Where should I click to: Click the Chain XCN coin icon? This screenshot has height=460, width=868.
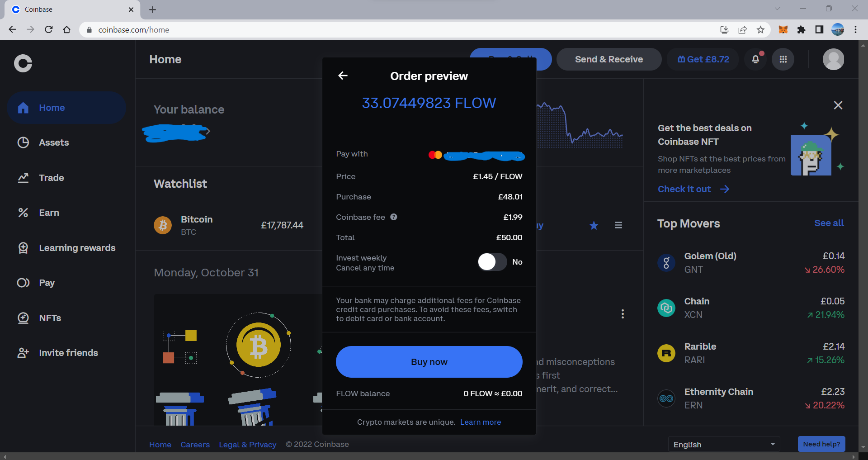pos(666,308)
